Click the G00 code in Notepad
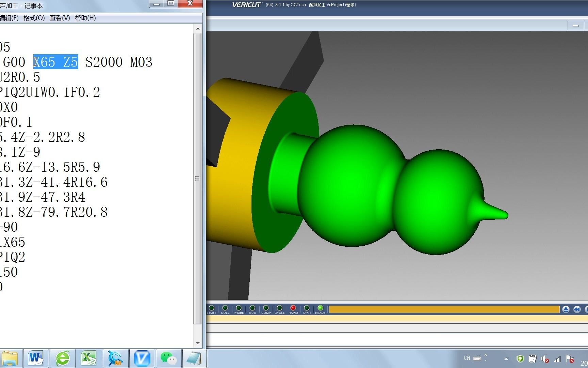The width and height of the screenshot is (588, 368). coord(14,62)
